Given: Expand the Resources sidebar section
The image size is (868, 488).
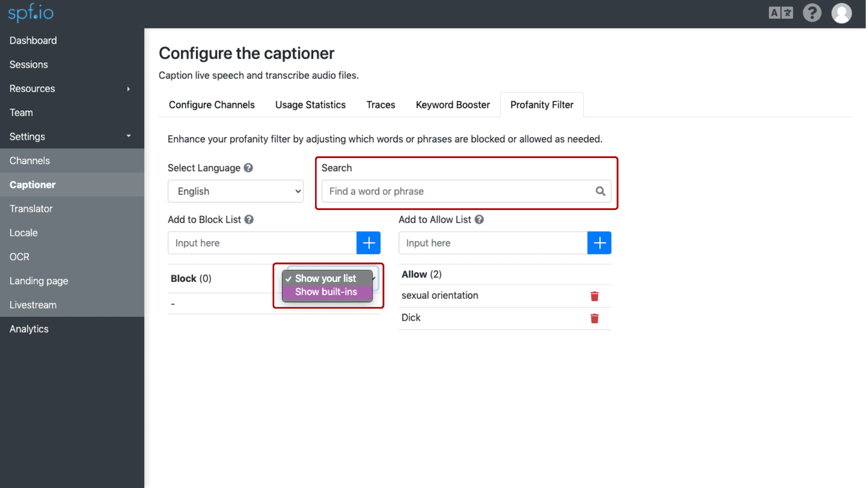Looking at the screenshot, I should pos(129,89).
